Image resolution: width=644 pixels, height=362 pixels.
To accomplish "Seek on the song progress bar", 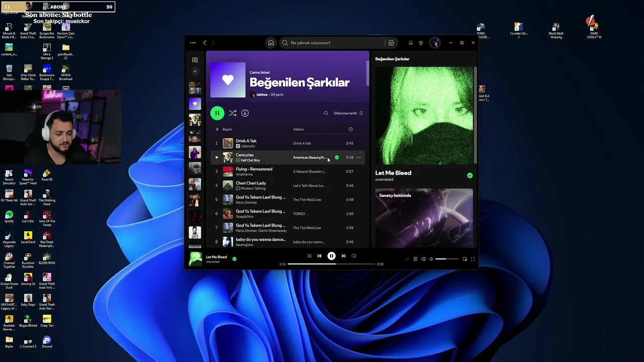I will pos(332,264).
